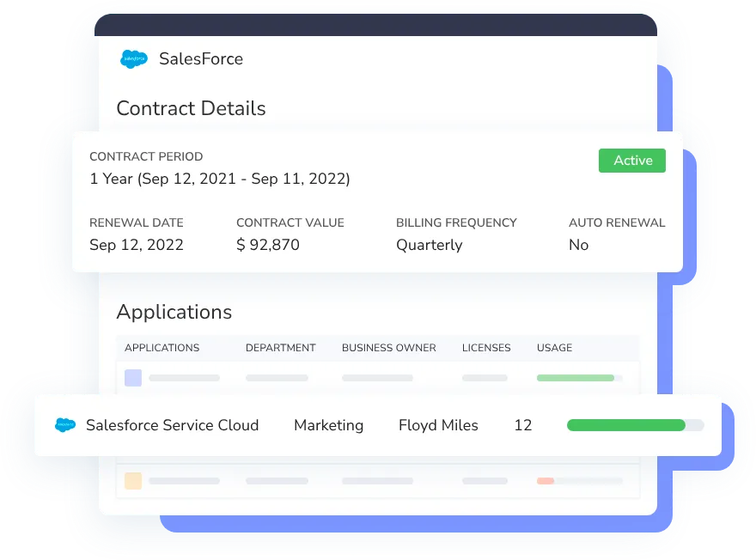Image resolution: width=756 pixels, height=560 pixels.
Task: Open the Salesforce Service Cloud application name
Action: click(172, 425)
